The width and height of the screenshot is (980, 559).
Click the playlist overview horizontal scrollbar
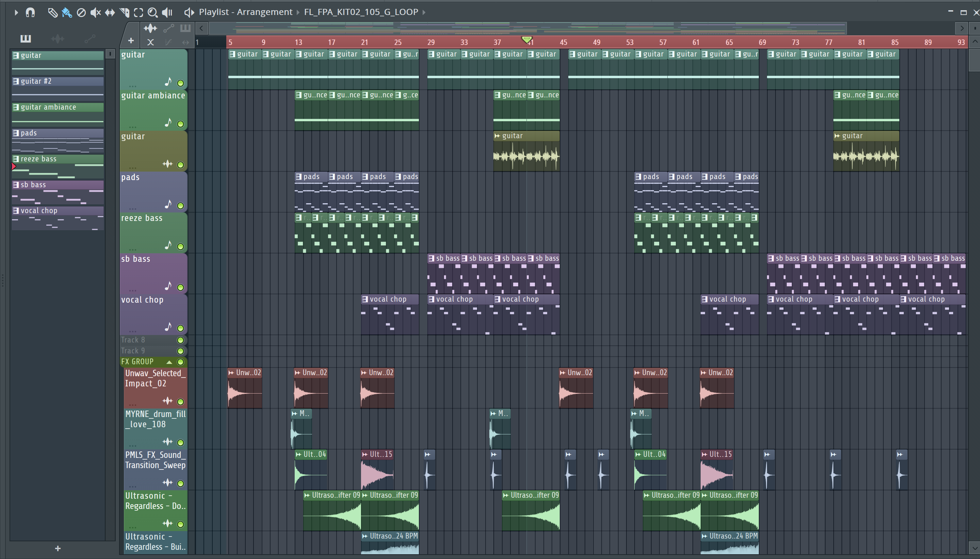click(x=528, y=28)
